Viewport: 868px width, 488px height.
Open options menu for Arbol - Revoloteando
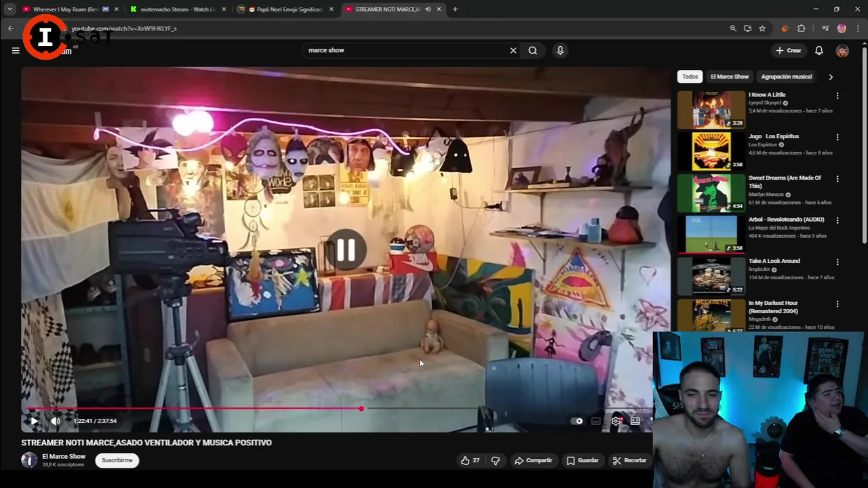[837, 220]
